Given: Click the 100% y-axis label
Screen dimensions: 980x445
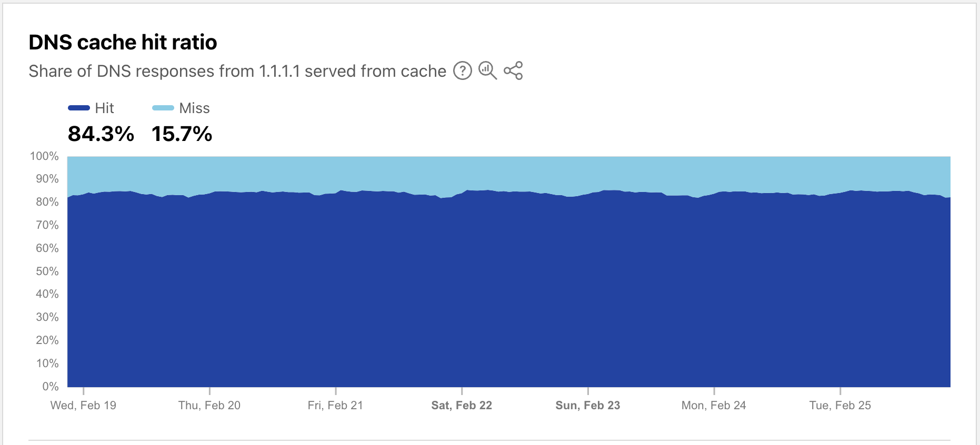Looking at the screenshot, I should 44,156.
